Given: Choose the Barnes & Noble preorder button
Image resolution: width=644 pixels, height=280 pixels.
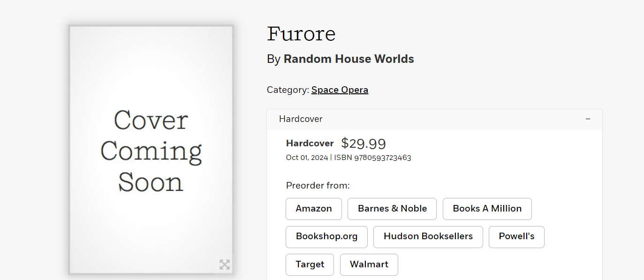Looking at the screenshot, I should [x=392, y=209].
